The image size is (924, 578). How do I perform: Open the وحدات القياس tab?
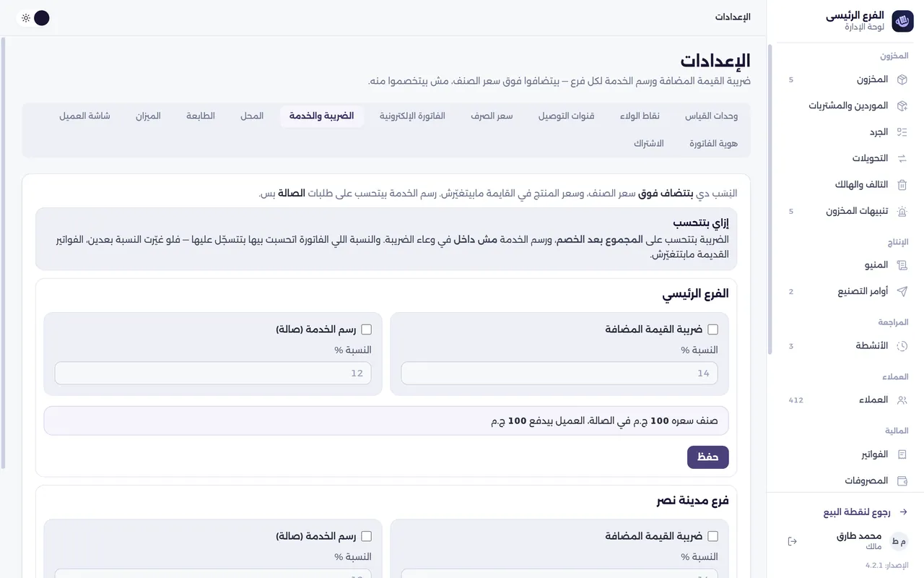tap(711, 116)
